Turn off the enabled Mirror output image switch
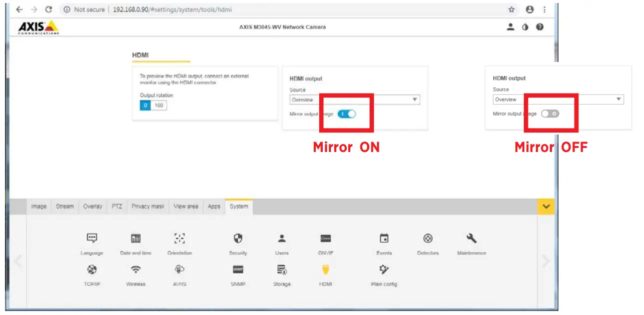Image resolution: width=644 pixels, height=315 pixels. [347, 114]
